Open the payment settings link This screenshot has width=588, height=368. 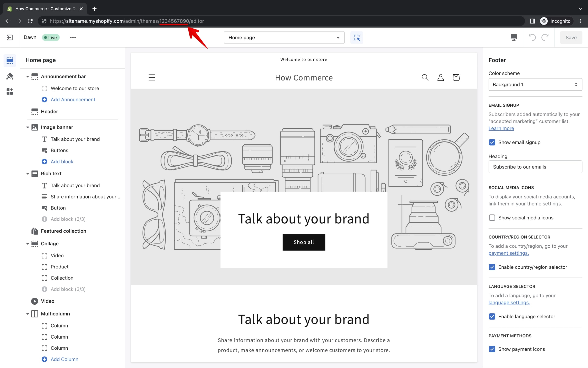pos(509,253)
